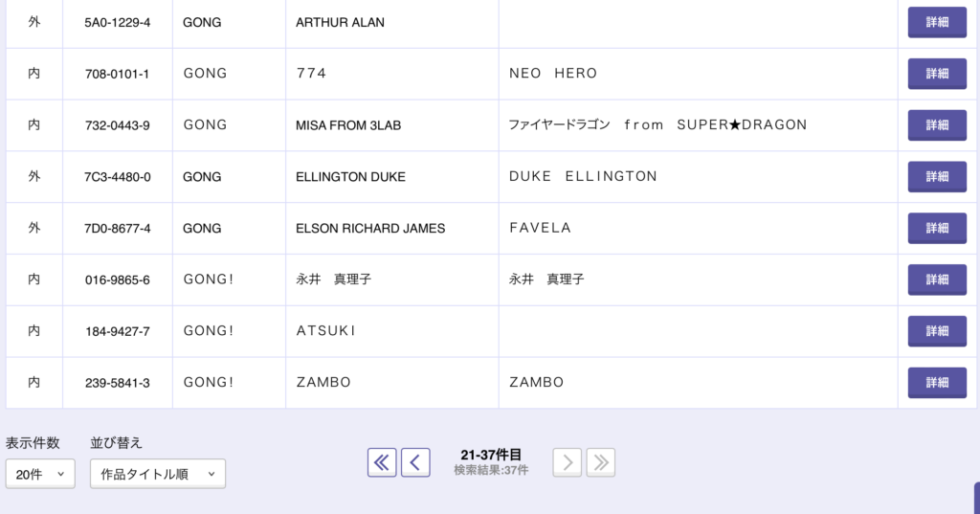This screenshot has height=514, width=980.
Task: Click artist name DUKE ELLINGTON
Action: 583,176
